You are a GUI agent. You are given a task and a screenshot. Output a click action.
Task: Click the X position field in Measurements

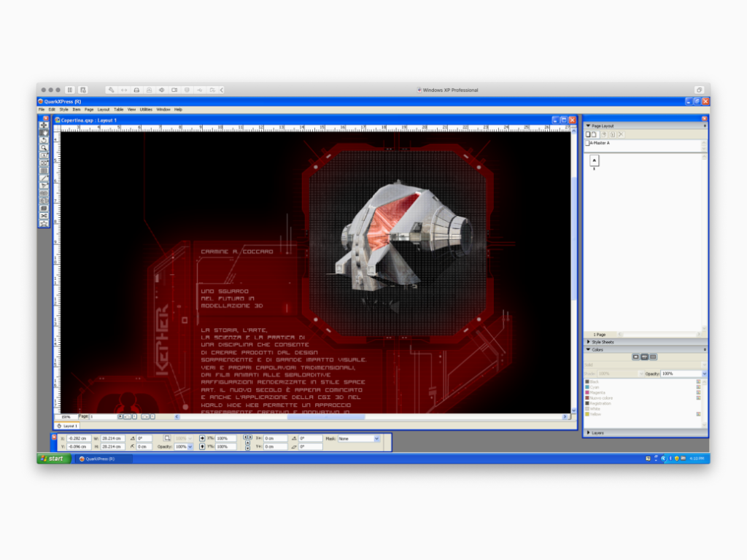[78, 438]
